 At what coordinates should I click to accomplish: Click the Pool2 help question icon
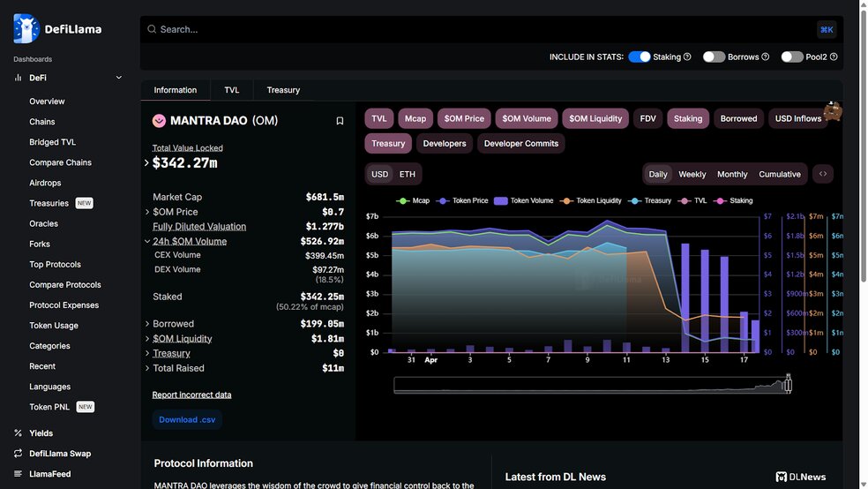[x=833, y=56]
